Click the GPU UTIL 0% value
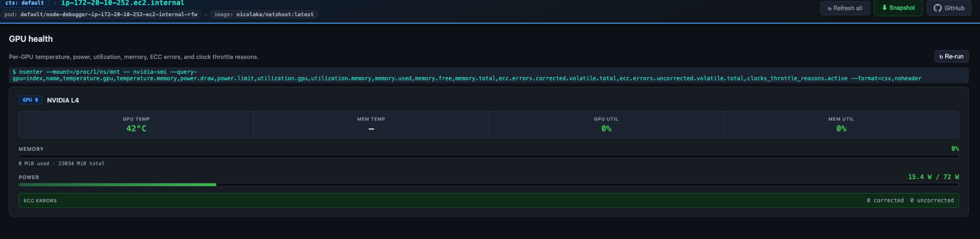This screenshot has height=239, width=980. (606, 129)
